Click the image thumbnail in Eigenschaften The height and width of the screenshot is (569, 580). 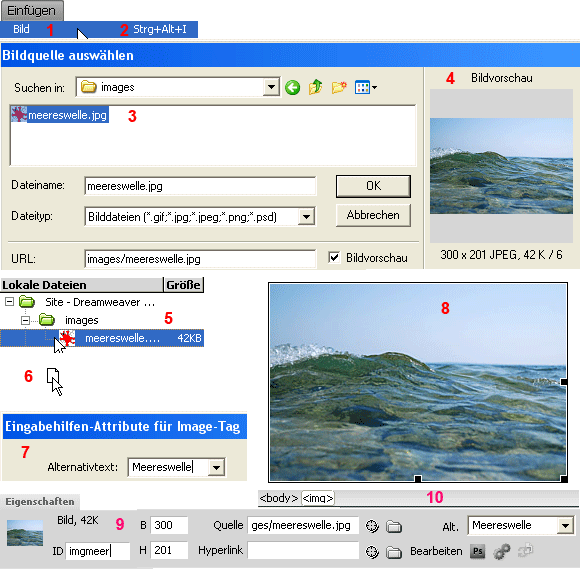(x=25, y=533)
